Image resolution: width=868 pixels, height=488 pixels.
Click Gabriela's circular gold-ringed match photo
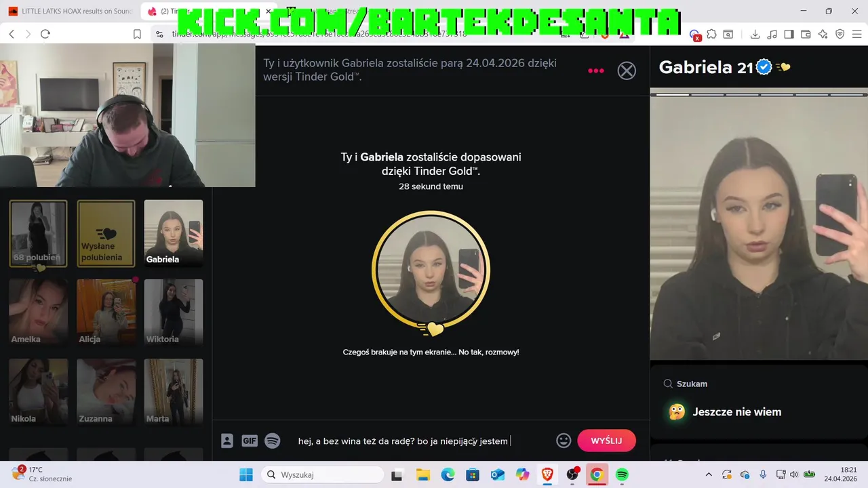pyautogui.click(x=431, y=270)
